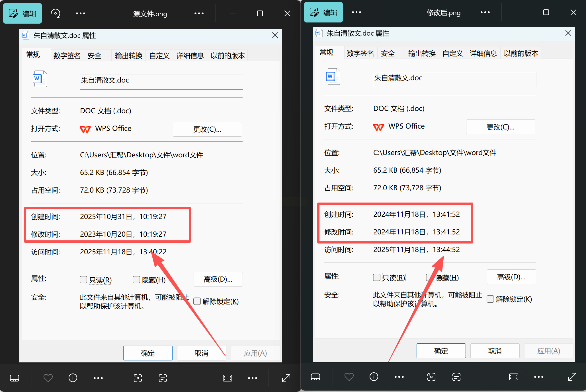
Task: Enable the 解除锁定(K) checkbox in right dialog
Action: point(490,299)
